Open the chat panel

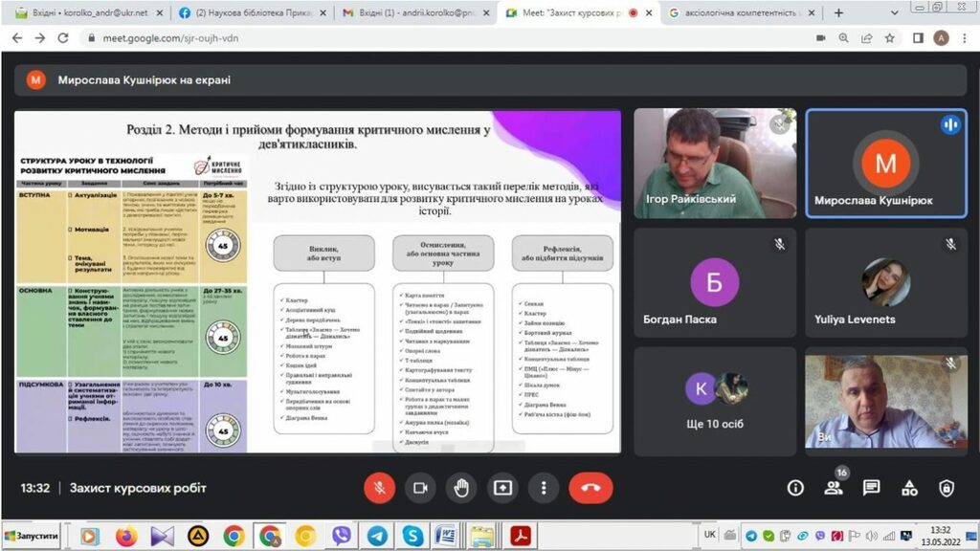pyautogui.click(x=871, y=488)
